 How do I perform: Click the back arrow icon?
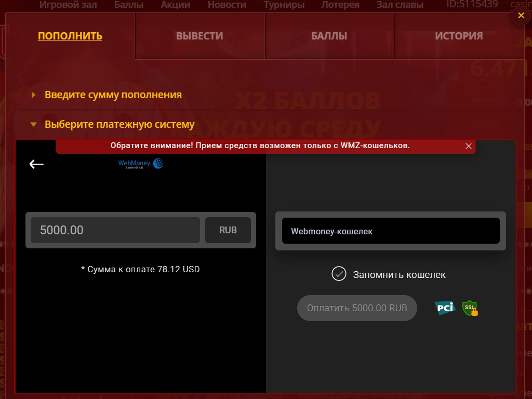(36, 164)
